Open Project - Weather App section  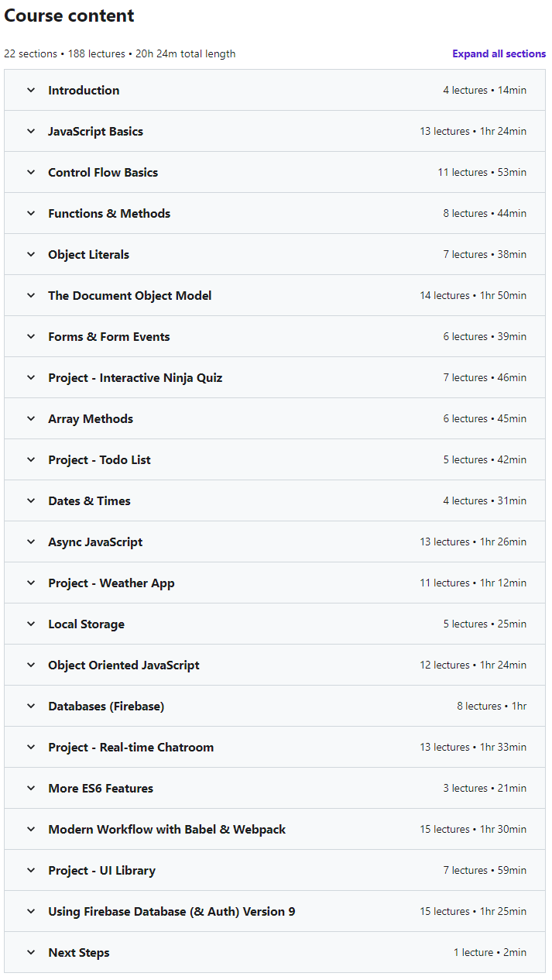(275, 583)
